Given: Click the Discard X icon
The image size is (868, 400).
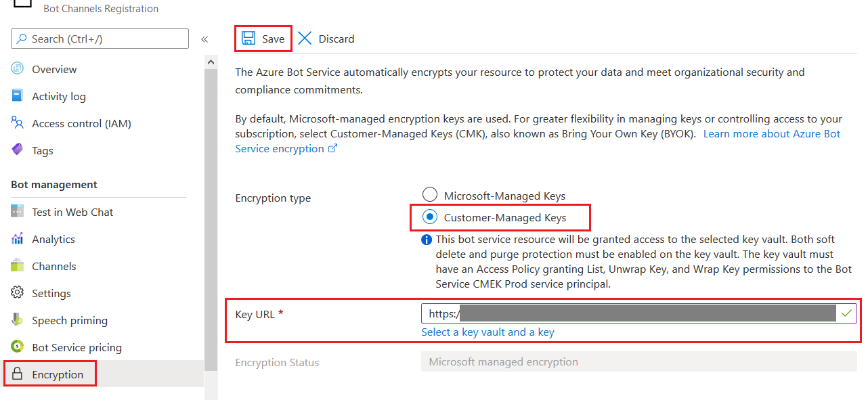Looking at the screenshot, I should [305, 39].
